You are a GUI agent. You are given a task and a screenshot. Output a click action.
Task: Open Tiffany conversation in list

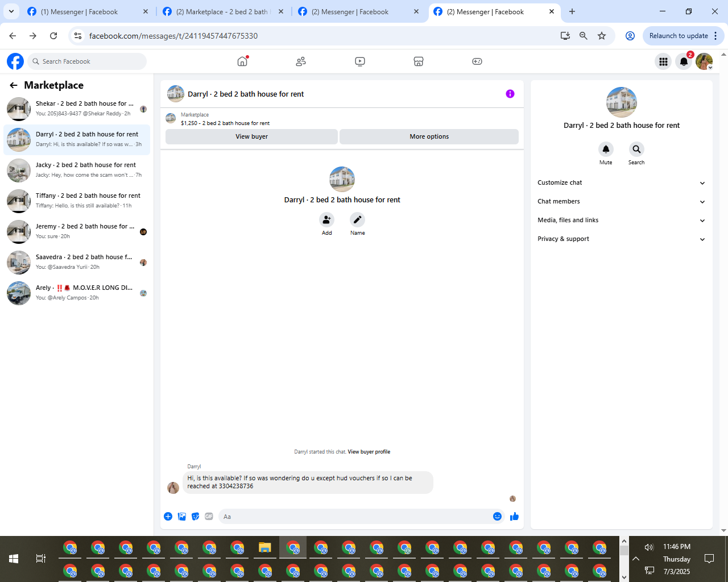pyautogui.click(x=77, y=201)
